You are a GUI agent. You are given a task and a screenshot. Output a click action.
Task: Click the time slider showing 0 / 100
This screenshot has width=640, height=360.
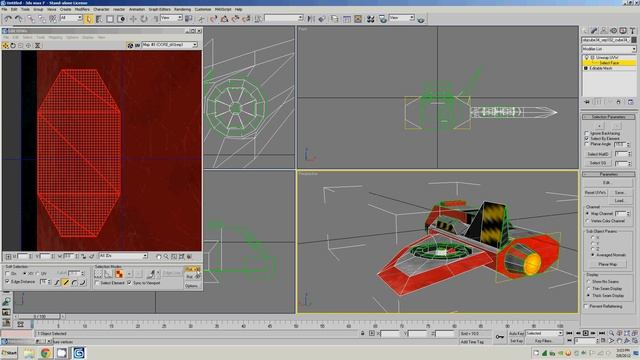coord(40,316)
